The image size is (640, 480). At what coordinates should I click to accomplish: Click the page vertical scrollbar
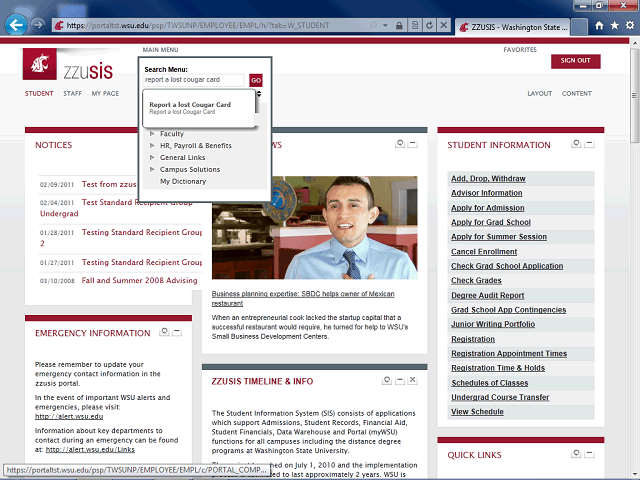(634, 257)
